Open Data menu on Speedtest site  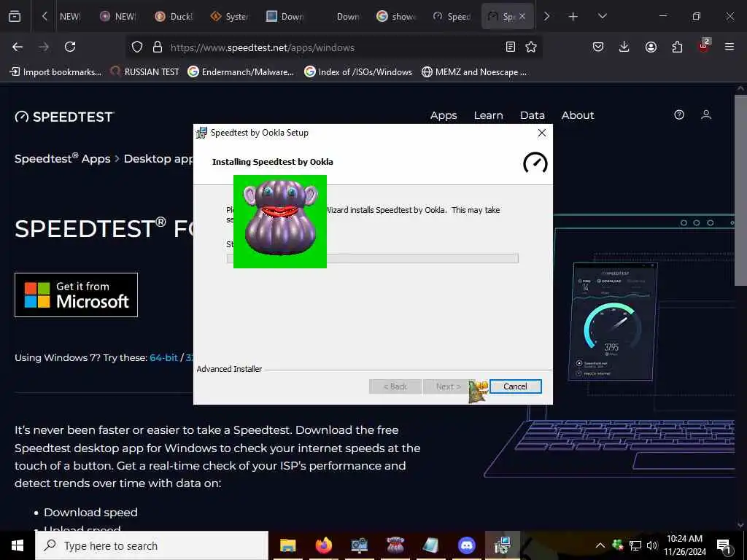point(532,115)
